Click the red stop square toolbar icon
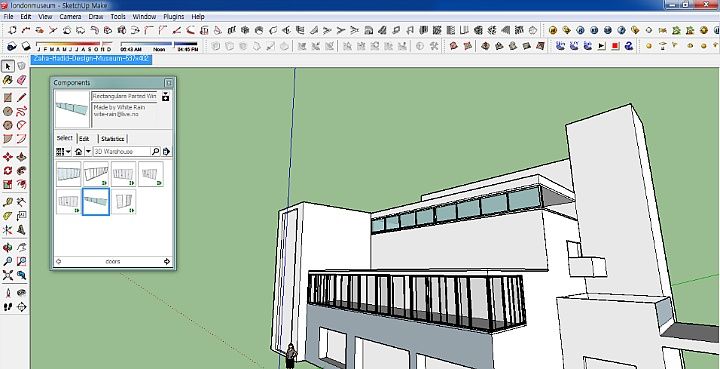This screenshot has height=369, width=720. (615, 46)
